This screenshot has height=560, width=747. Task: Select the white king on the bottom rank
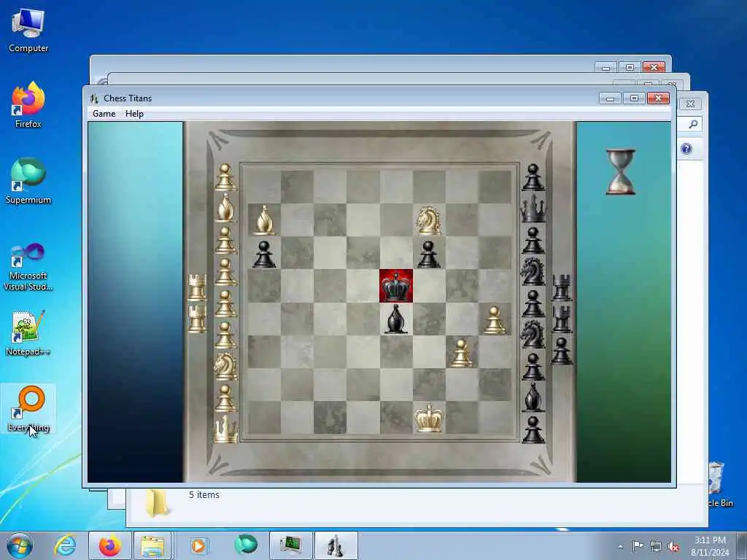(x=429, y=418)
